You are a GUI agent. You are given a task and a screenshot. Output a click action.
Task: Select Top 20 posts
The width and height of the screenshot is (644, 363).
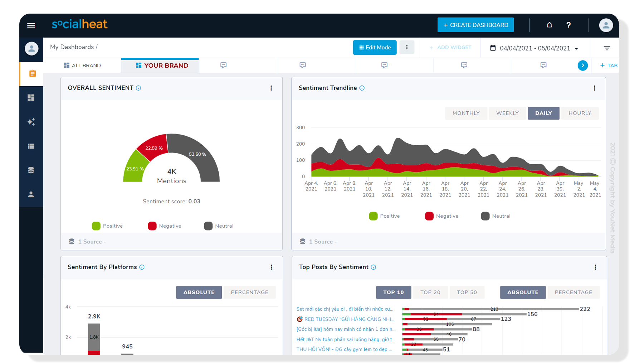430,292
